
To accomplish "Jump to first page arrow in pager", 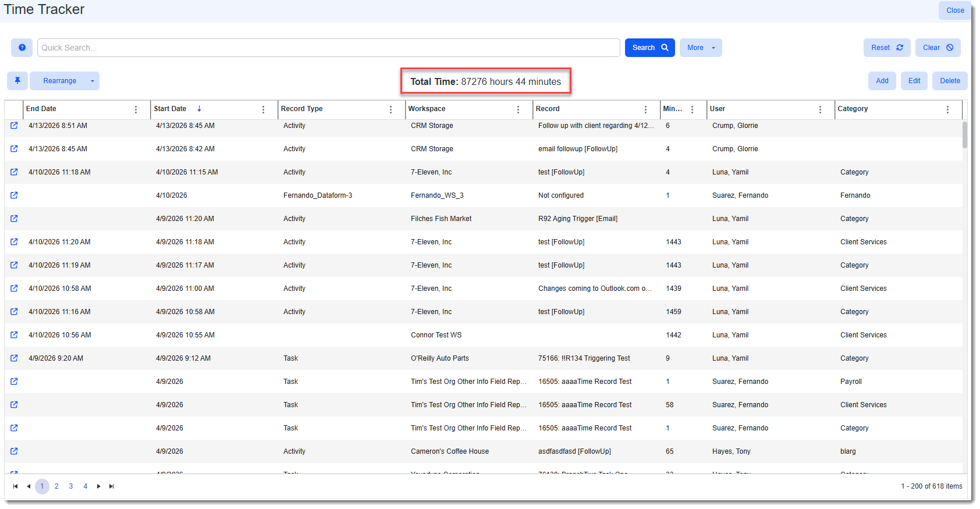I will 15,486.
